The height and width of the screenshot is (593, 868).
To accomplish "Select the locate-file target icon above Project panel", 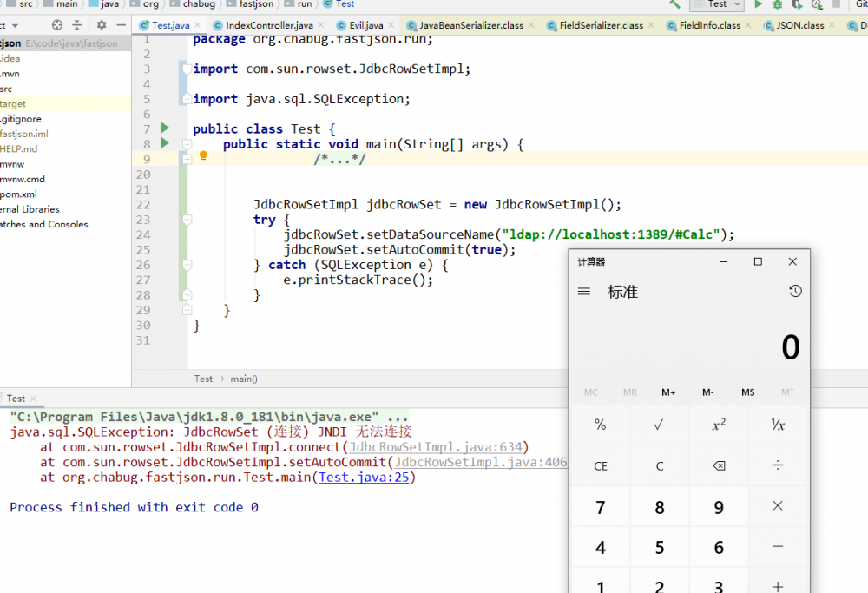I will coord(56,25).
